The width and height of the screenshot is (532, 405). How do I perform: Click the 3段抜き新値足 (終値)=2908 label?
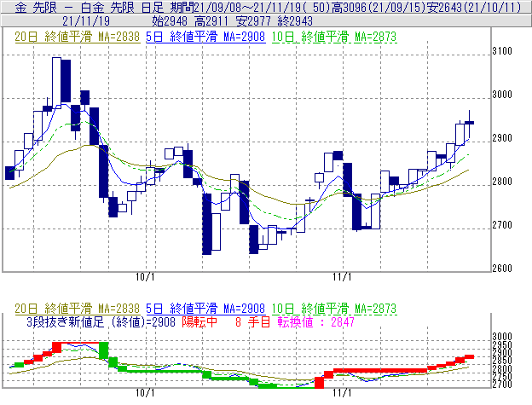click(x=101, y=321)
